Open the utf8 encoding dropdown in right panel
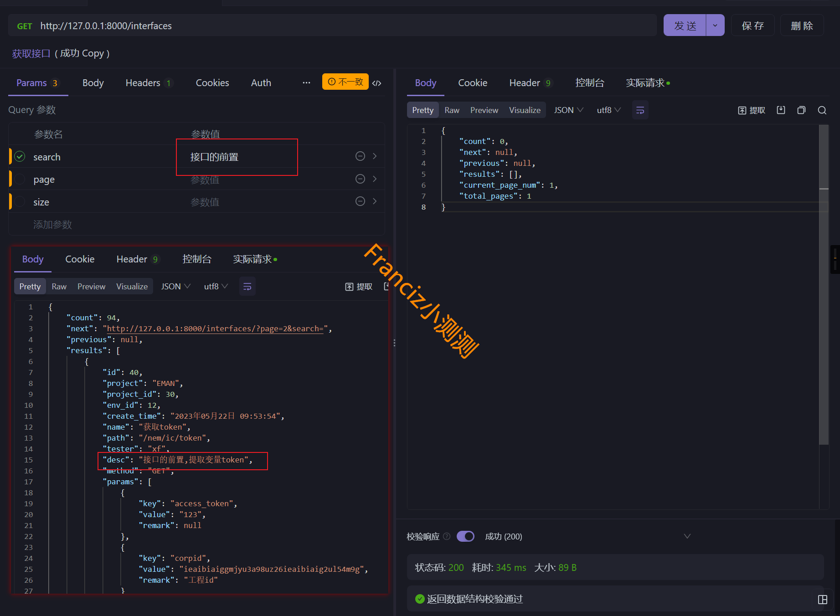840x616 pixels. tap(609, 110)
